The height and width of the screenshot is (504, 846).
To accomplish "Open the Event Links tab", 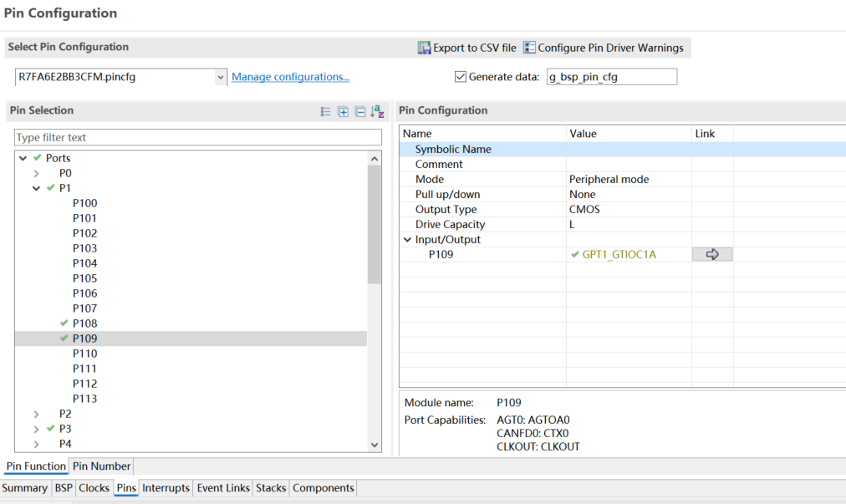I will 223,488.
